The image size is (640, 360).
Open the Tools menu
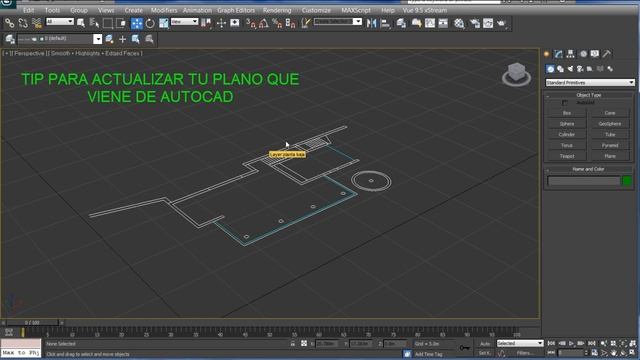point(52,10)
